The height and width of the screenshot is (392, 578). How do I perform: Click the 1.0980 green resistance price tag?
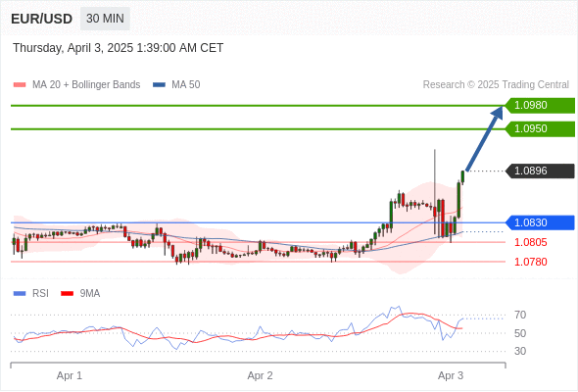coord(540,106)
